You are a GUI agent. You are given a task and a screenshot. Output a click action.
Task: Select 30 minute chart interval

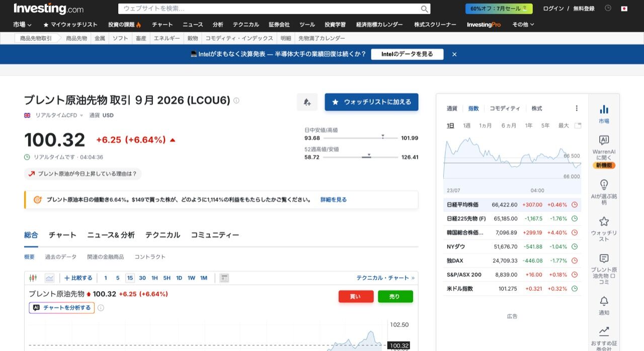pos(142,278)
